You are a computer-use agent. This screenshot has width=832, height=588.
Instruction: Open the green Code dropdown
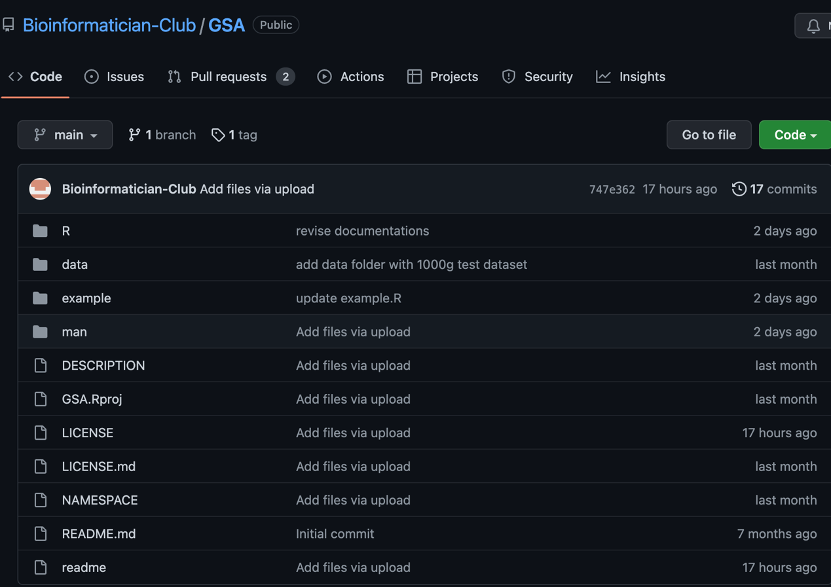[795, 135]
